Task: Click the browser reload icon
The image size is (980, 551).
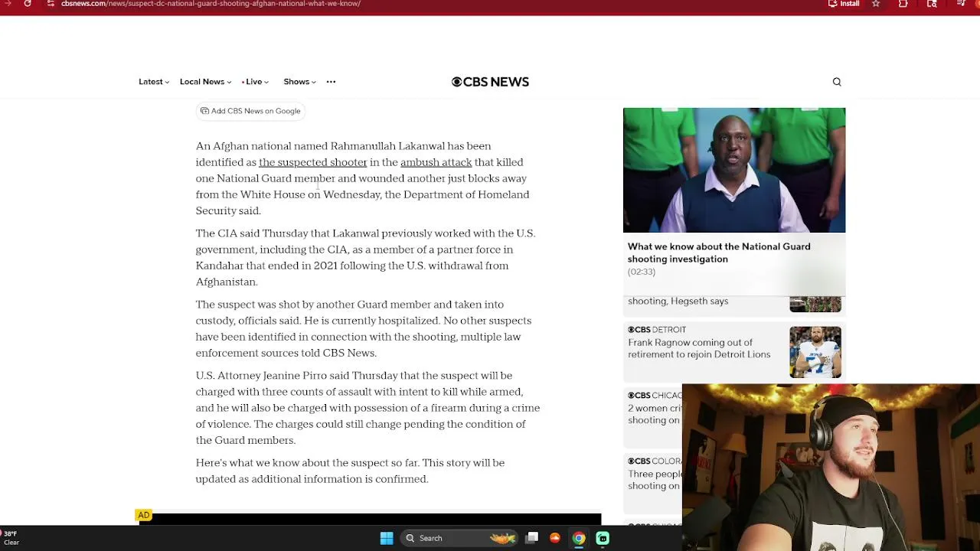Action: click(x=28, y=4)
